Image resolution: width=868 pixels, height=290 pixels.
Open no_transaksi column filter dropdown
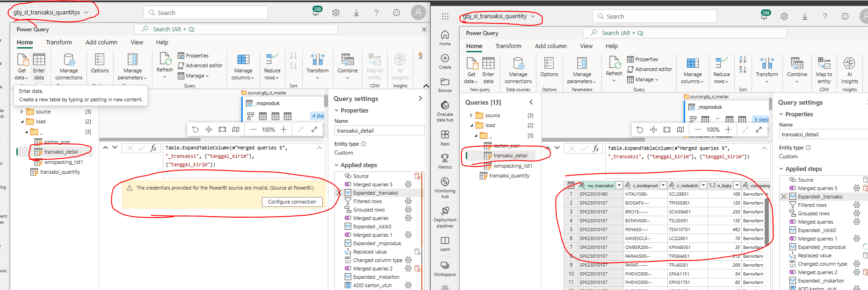point(619,185)
